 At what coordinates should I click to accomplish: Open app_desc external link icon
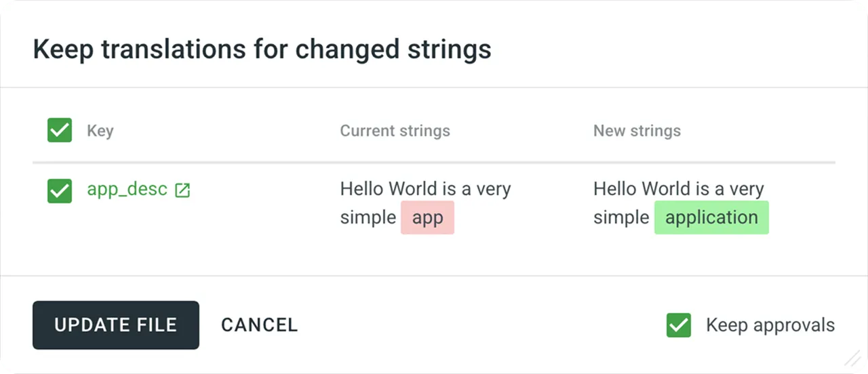click(182, 190)
